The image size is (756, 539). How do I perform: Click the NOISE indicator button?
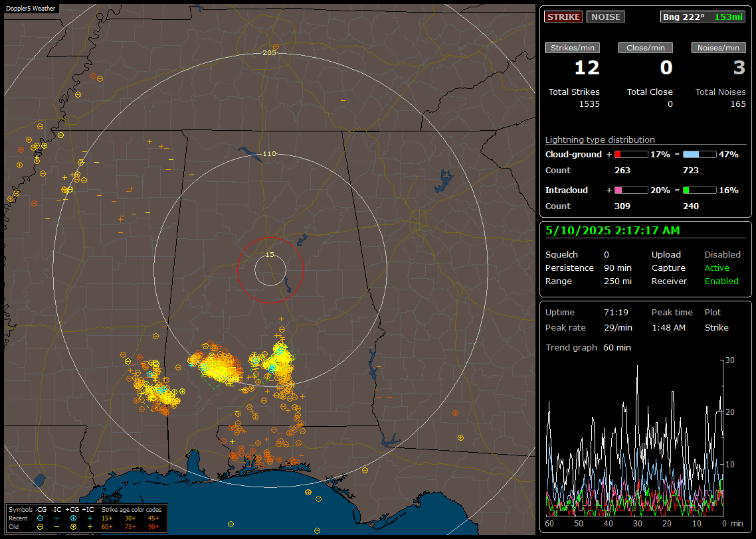(606, 17)
